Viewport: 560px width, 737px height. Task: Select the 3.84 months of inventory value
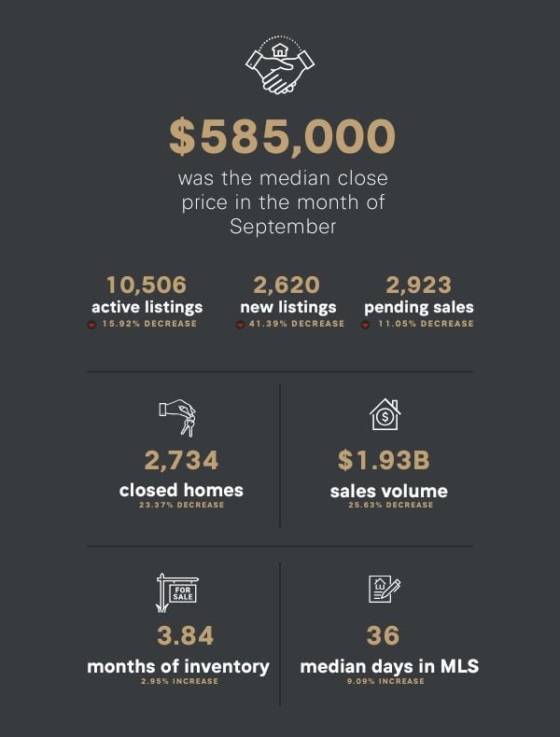pyautogui.click(x=179, y=636)
